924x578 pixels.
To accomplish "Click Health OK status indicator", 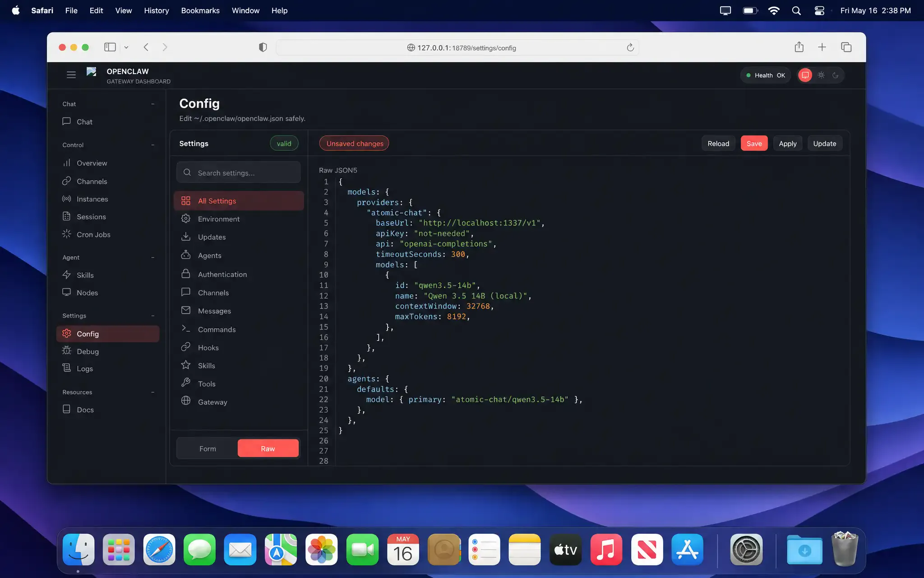I will (x=766, y=75).
